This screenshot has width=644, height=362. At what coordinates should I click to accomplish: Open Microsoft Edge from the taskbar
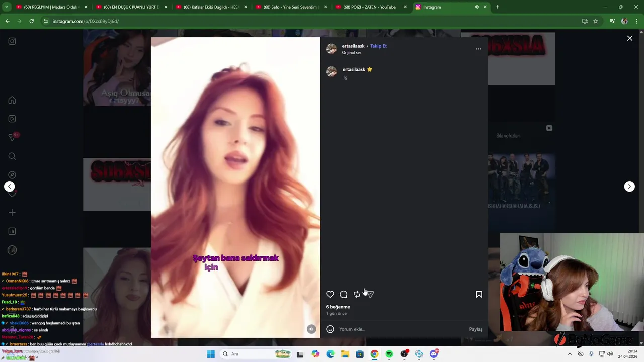(x=330, y=354)
